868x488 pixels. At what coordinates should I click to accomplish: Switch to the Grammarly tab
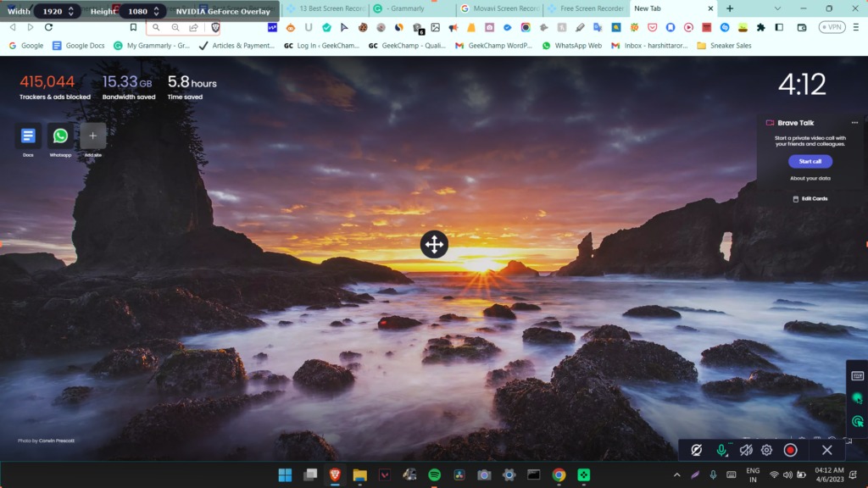pos(412,8)
